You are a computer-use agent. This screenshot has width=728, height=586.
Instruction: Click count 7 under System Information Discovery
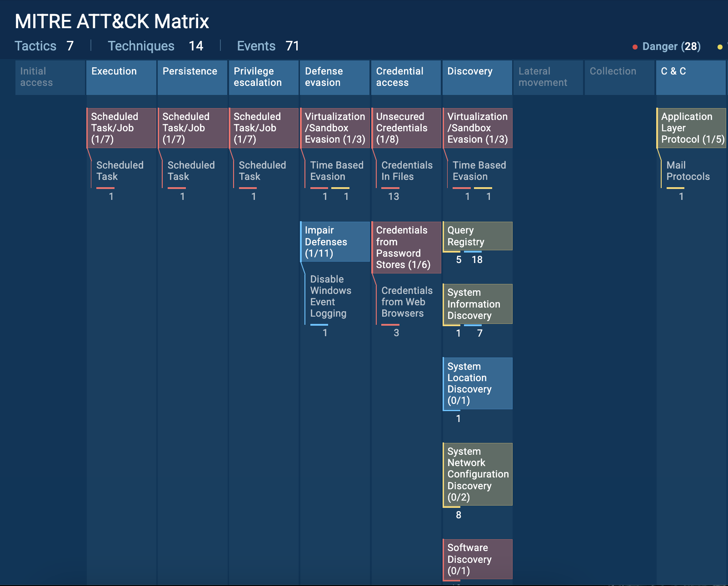pyautogui.click(x=480, y=333)
